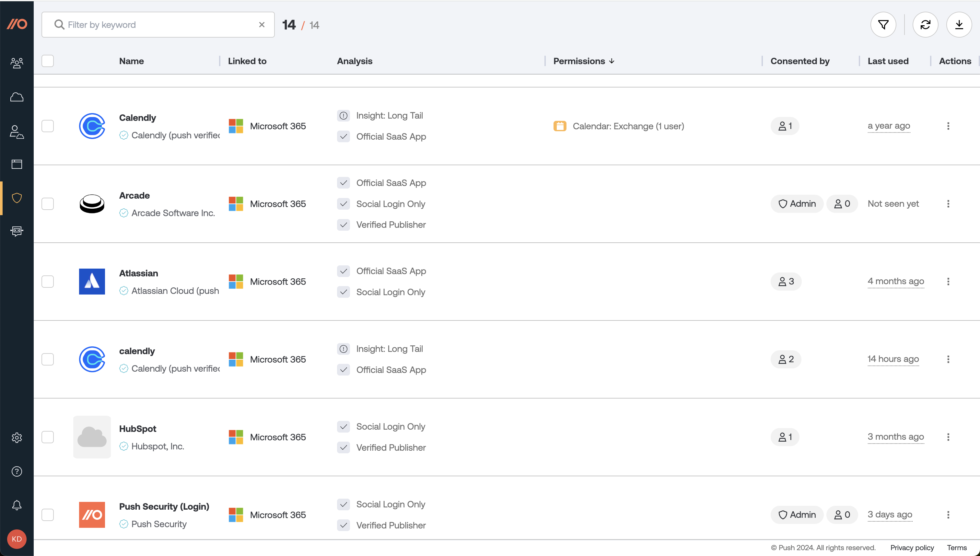Click the Atlassian app name

click(138, 273)
